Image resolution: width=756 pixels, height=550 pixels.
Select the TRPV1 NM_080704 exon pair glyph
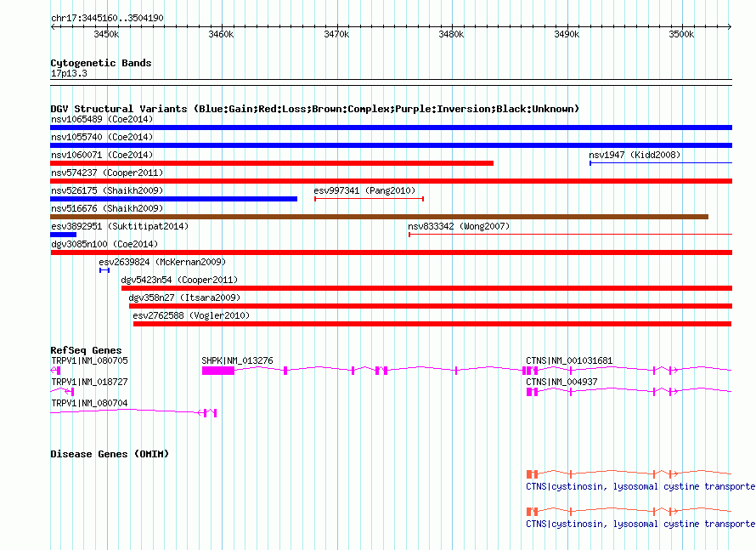click(208, 413)
